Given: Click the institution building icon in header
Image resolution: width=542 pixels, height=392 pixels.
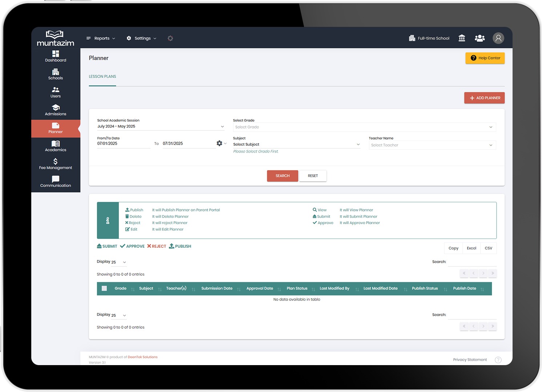Looking at the screenshot, I should (x=462, y=38).
